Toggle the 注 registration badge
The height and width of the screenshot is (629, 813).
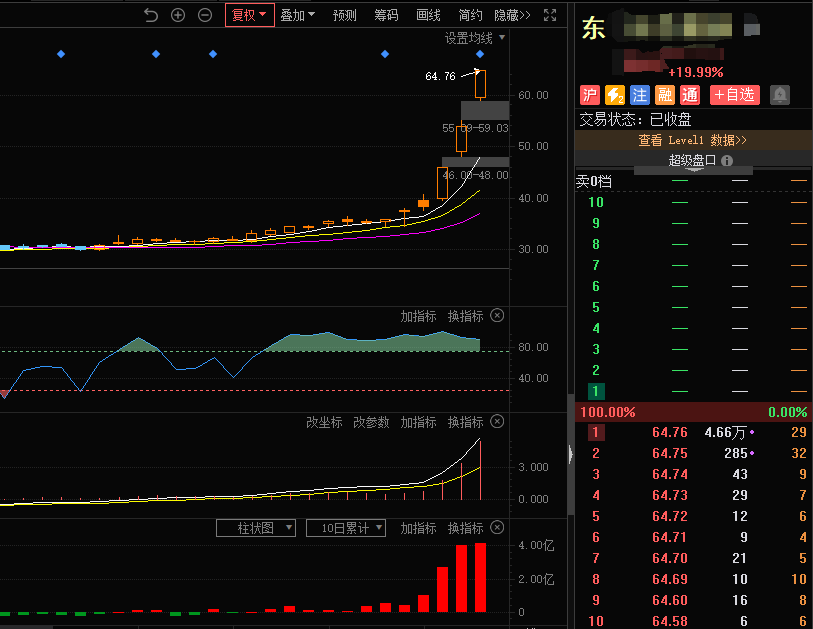[x=640, y=95]
